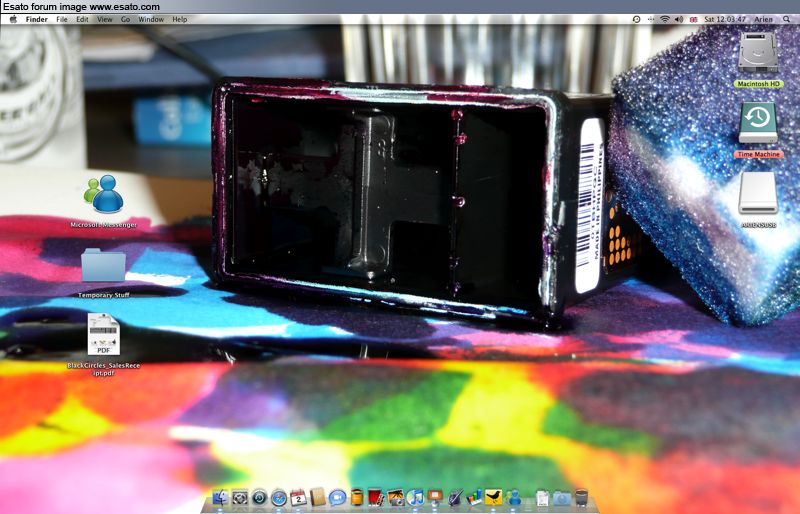Launch iChat from the Dock
Viewport: 800px width, 514px height.
(337, 497)
